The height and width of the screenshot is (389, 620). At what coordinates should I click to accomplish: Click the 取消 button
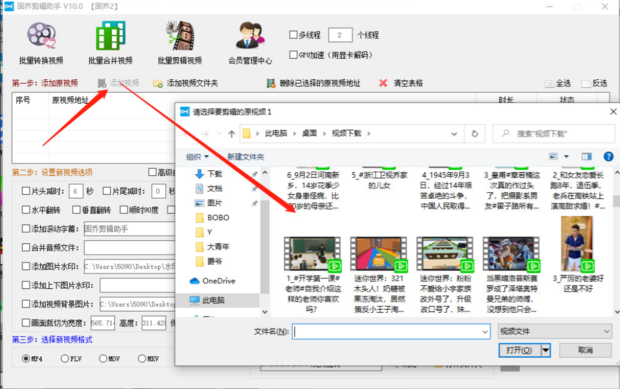click(585, 350)
